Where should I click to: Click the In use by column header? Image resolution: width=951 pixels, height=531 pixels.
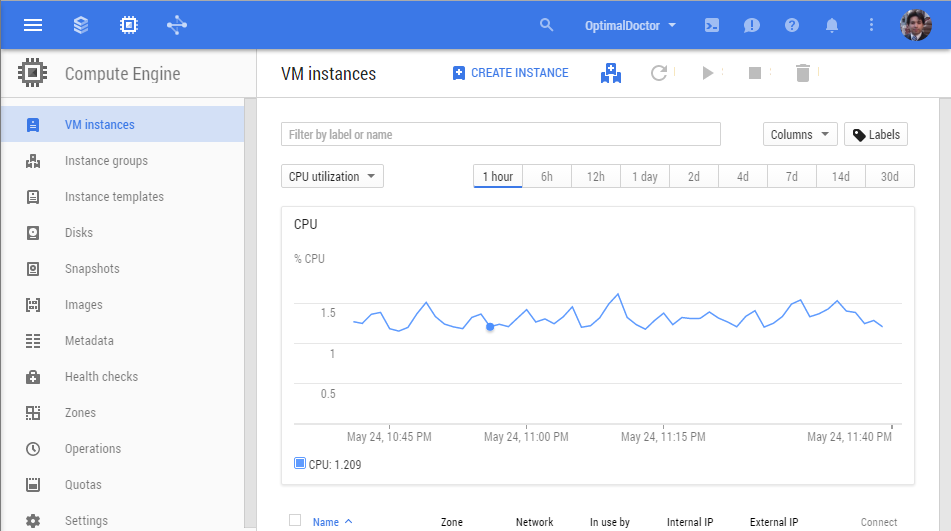point(610,522)
